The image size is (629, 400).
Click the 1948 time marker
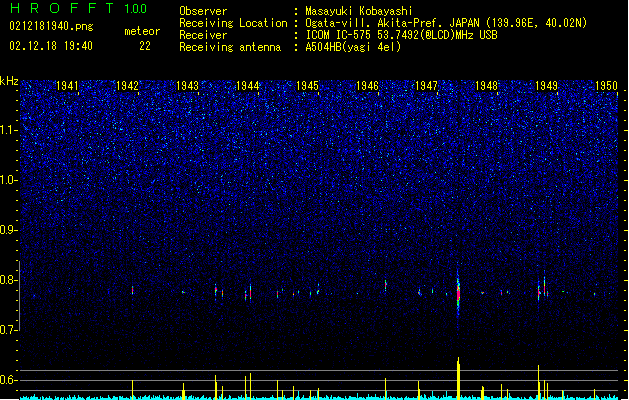[486, 86]
